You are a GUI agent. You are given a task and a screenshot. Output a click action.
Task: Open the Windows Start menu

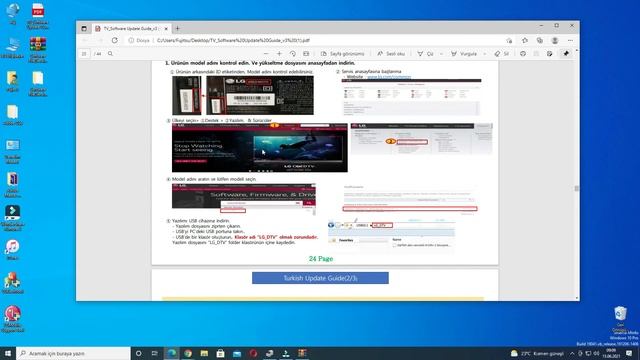[x=8, y=353]
